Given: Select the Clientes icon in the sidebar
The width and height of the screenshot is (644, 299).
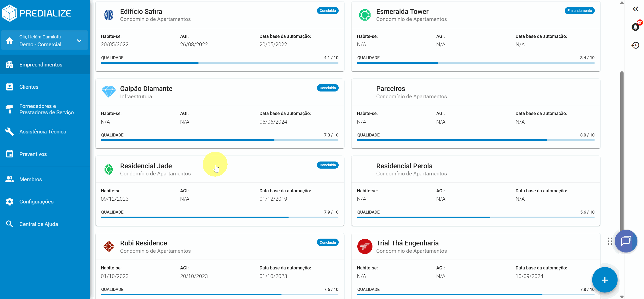Looking at the screenshot, I should [x=9, y=87].
